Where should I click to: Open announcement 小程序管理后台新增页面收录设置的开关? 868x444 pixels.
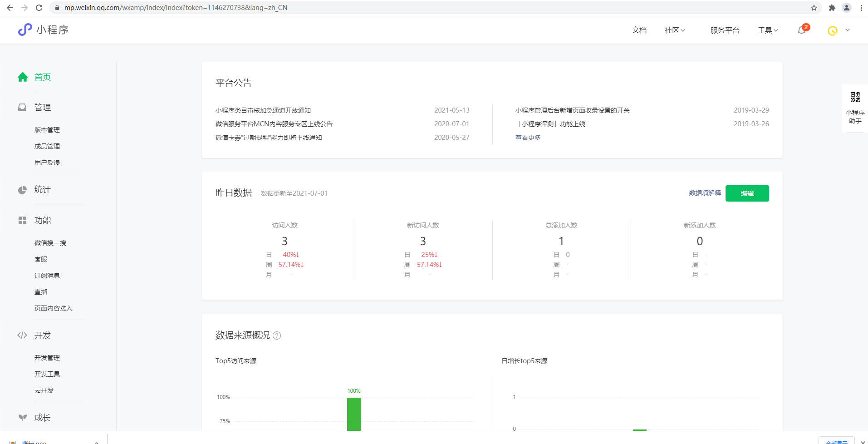[x=573, y=110]
